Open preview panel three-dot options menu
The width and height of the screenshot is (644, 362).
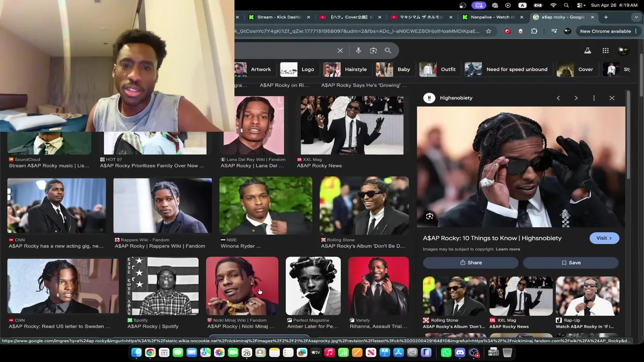pyautogui.click(x=594, y=98)
